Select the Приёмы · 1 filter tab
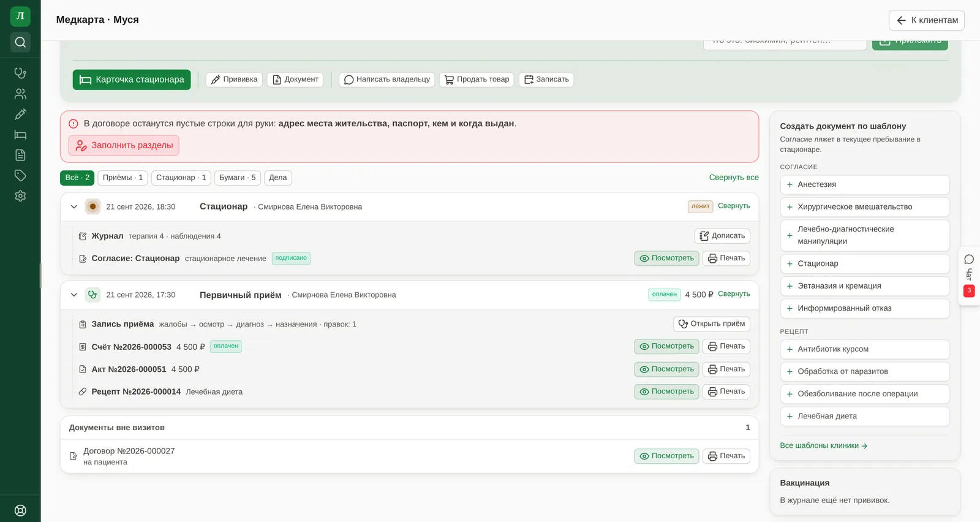 tap(123, 178)
